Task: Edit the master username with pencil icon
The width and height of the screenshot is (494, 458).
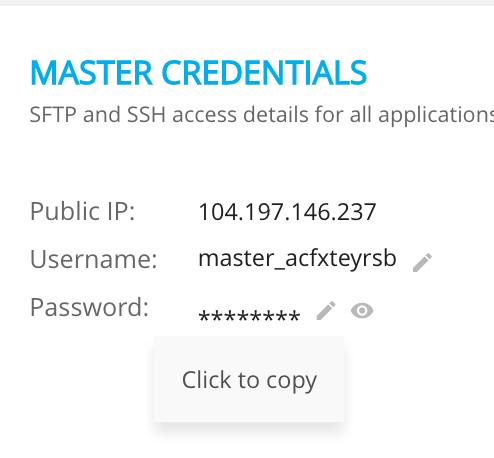Action: 422,262
